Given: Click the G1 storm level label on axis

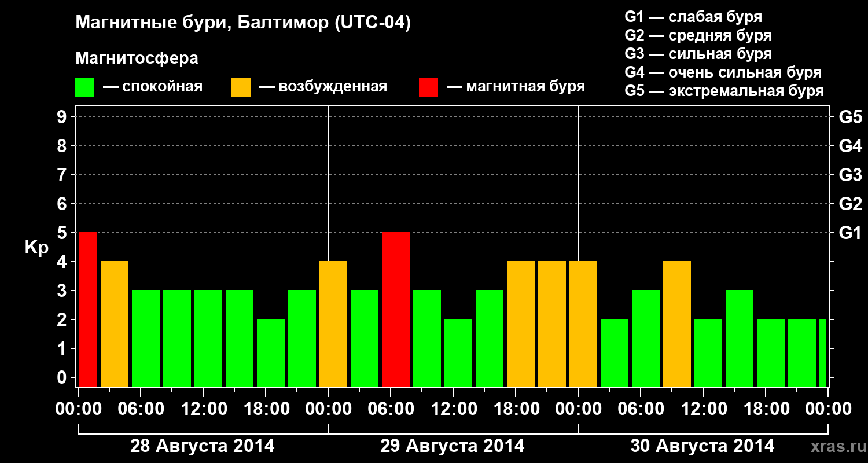Looking at the screenshot, I should (850, 233).
